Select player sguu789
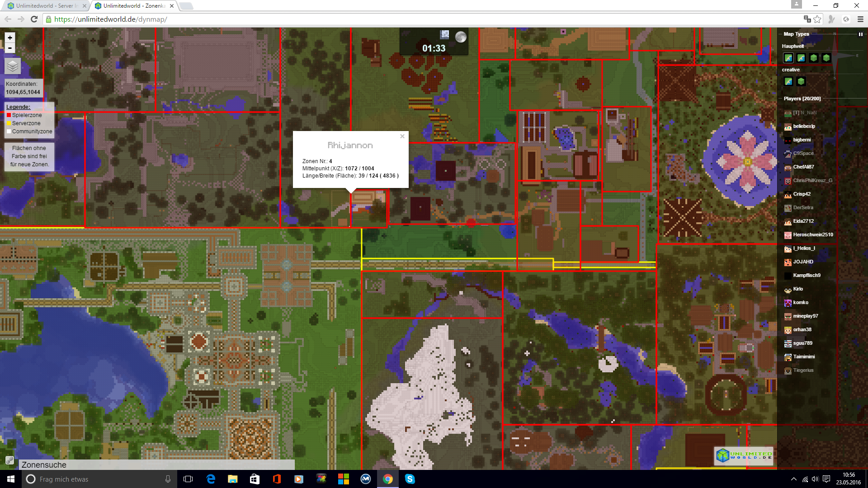The width and height of the screenshot is (868, 488). click(802, 343)
